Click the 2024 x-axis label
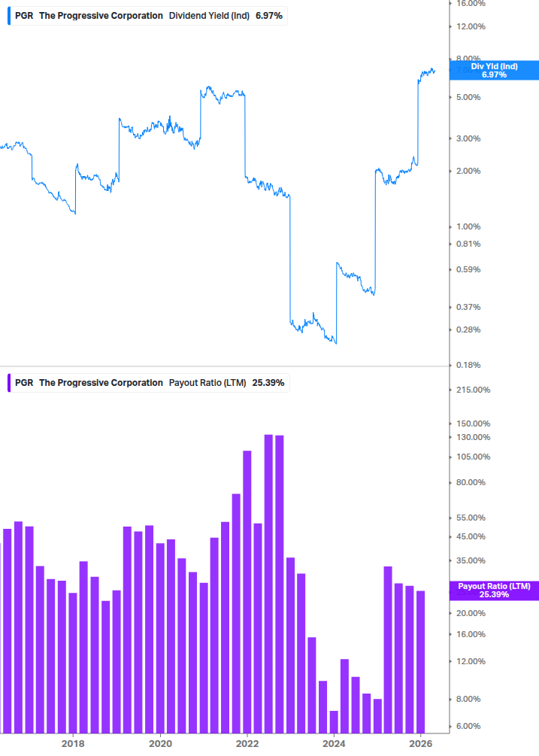539x756 pixels. coord(334,743)
